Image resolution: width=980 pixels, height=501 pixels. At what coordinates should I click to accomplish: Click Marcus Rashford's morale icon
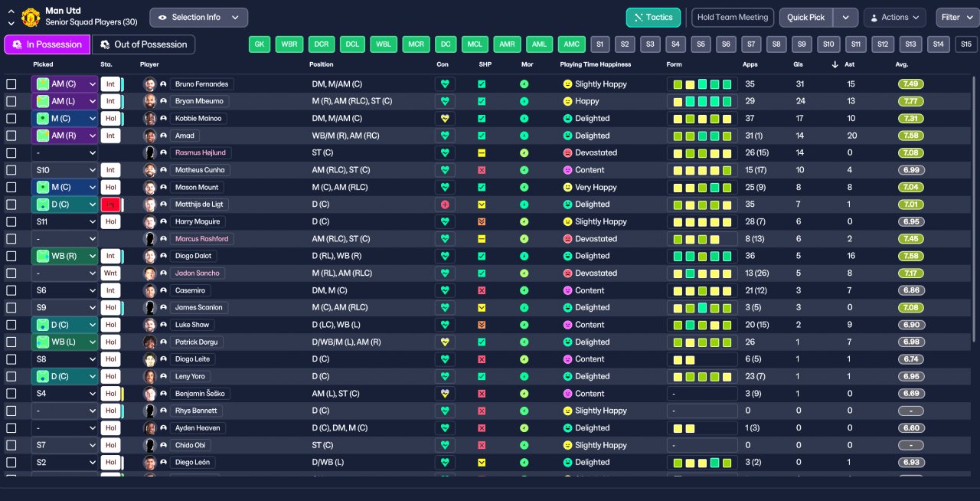(x=524, y=239)
